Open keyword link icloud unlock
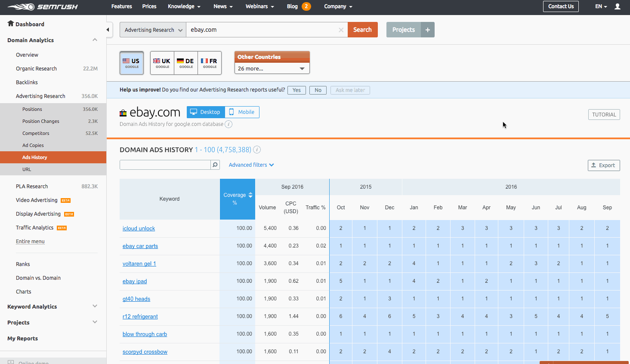Screen dimensions: 630x364 [x=139, y=229]
